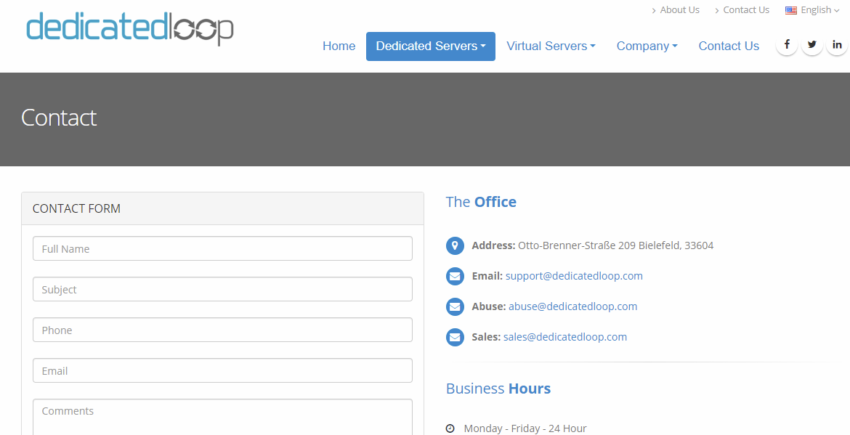Click the CONTACT FORM panel heading
The width and height of the screenshot is (850, 435).
coord(222,208)
